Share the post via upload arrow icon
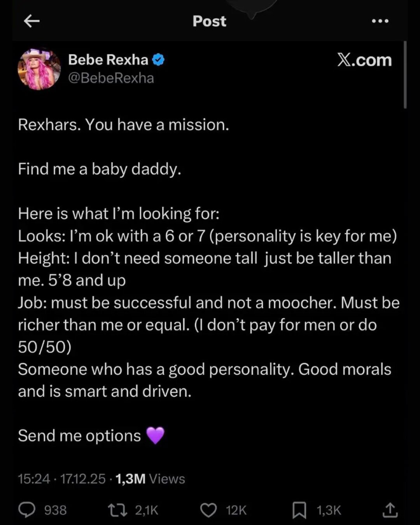 [390, 510]
